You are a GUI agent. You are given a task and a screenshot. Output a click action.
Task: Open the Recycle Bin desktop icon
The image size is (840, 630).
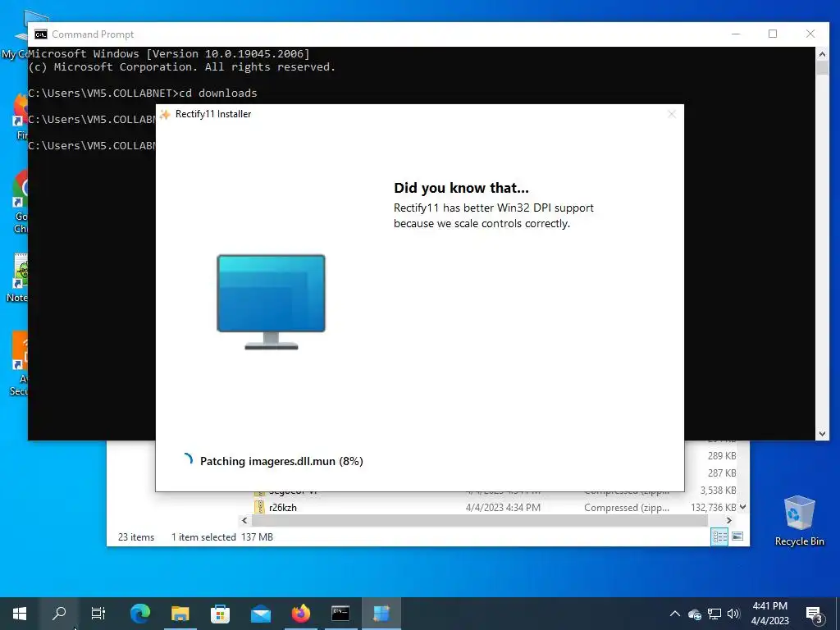[x=799, y=521]
